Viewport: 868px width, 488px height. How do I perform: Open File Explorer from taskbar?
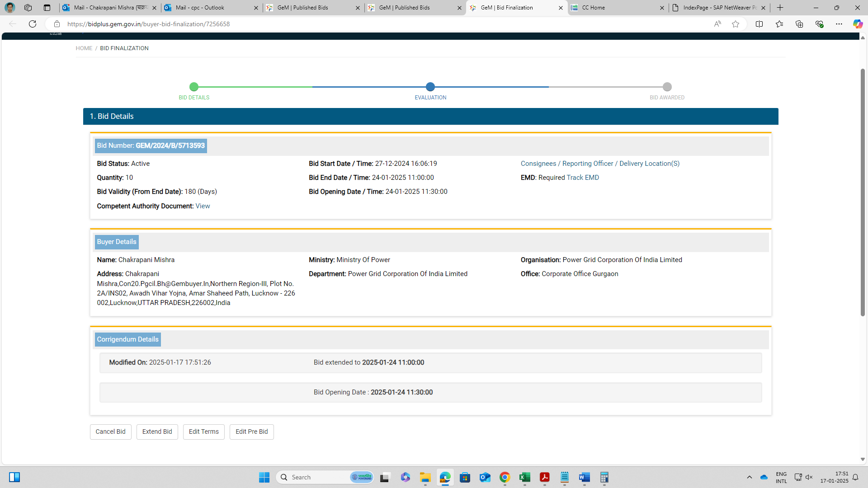click(425, 477)
